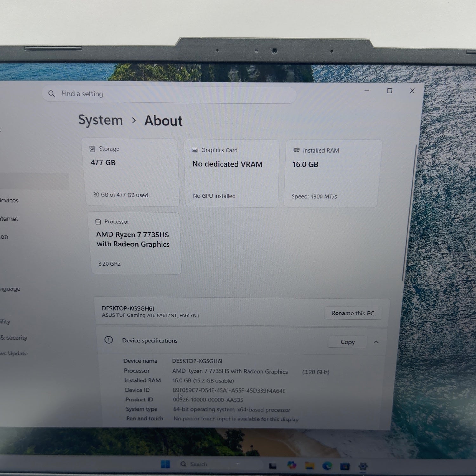Open the AMD Ryzen 7 7735HS processor card

[x=134, y=243]
